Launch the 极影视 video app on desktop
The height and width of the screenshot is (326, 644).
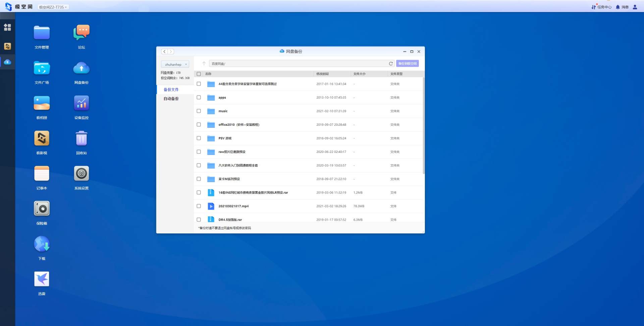point(42,139)
